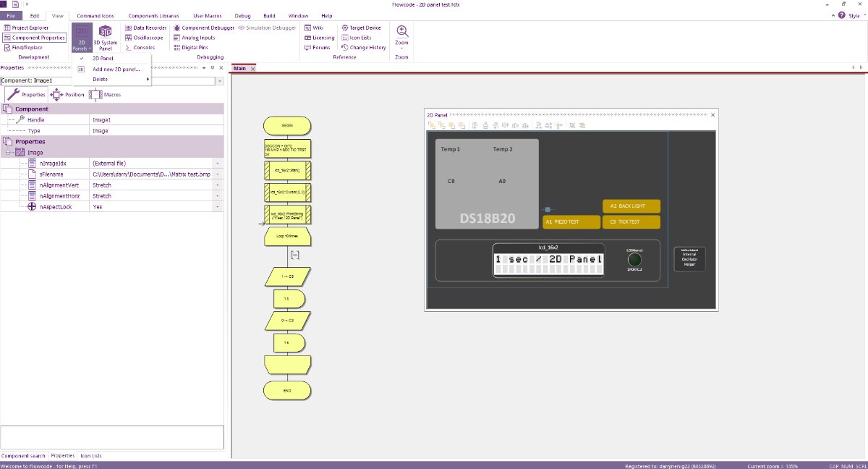Viewport: 868px width, 469px height.
Task: Open the component selector dropdown
Action: coord(218,80)
